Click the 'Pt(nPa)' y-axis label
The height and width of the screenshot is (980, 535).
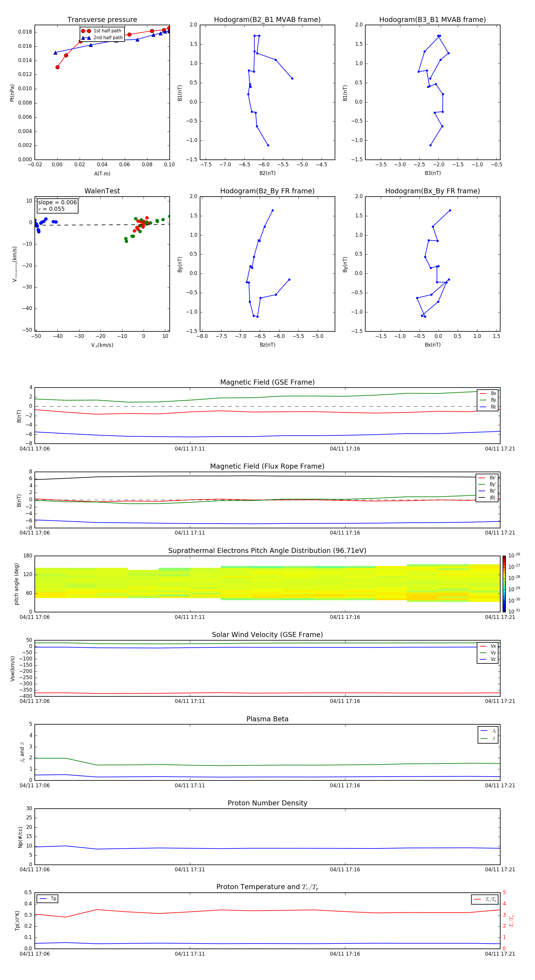(12, 92)
